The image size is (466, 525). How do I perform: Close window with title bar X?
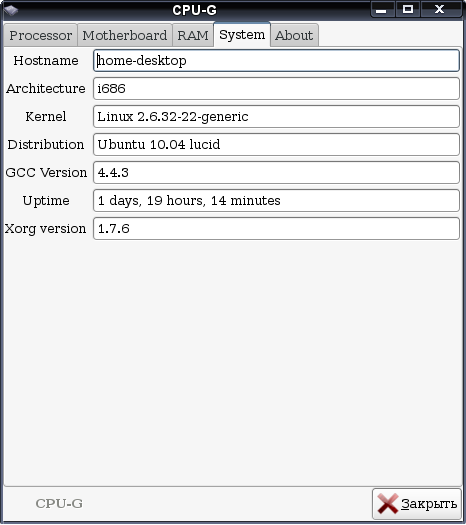(440, 9)
